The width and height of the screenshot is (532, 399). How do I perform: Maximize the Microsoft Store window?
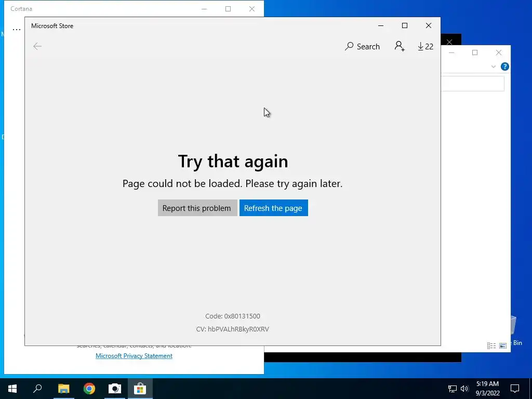pos(404,26)
